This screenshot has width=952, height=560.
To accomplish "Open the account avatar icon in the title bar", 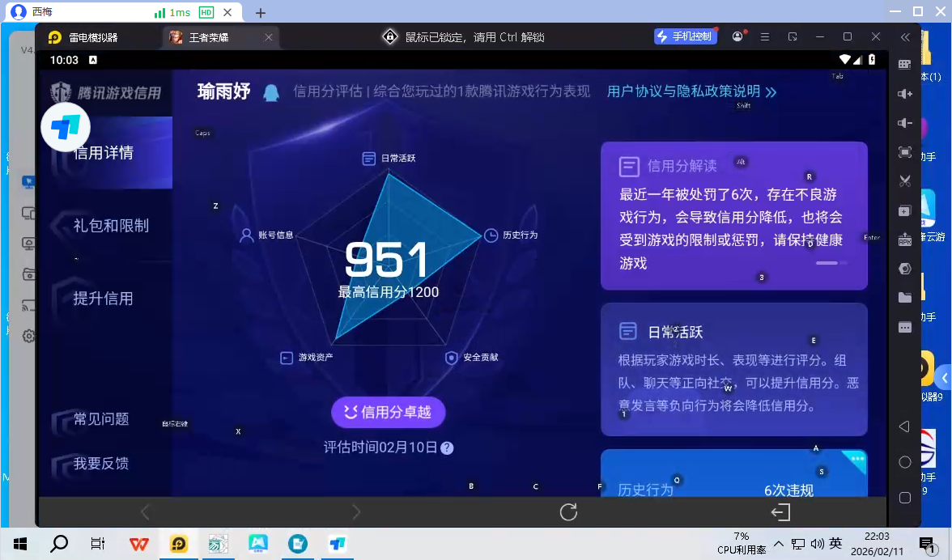I will (736, 36).
